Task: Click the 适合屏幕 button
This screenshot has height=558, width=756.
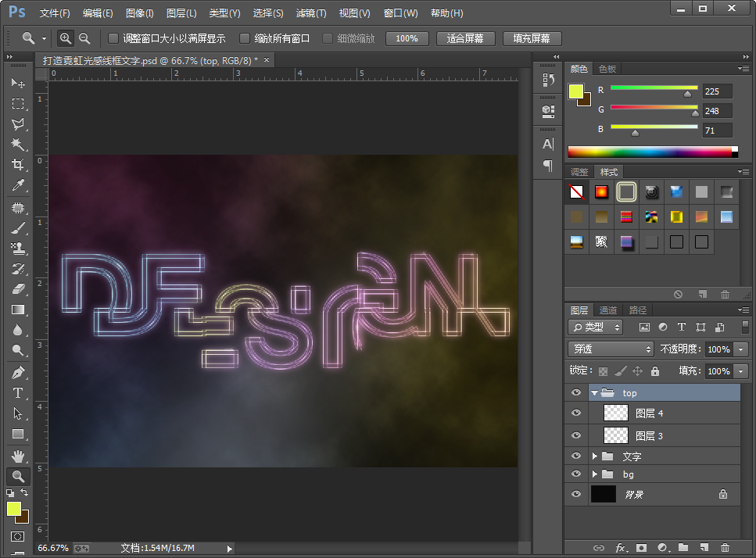Action: point(465,38)
